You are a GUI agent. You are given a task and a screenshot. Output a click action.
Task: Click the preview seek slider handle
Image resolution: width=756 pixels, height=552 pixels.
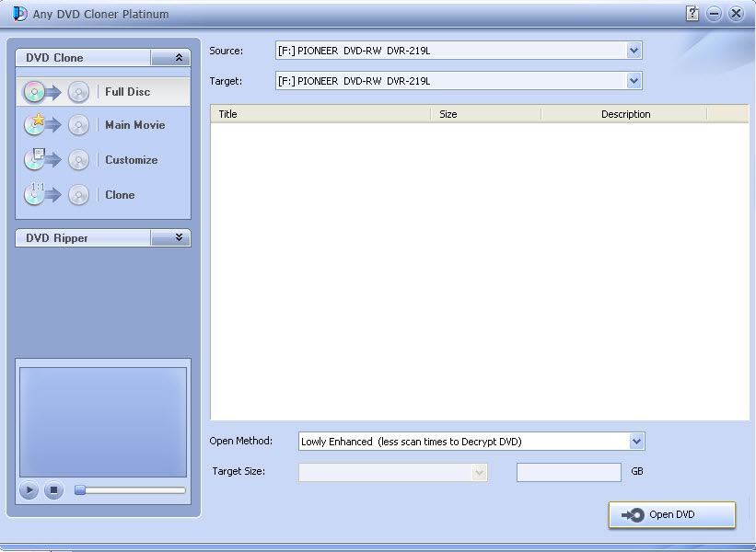tap(80, 490)
